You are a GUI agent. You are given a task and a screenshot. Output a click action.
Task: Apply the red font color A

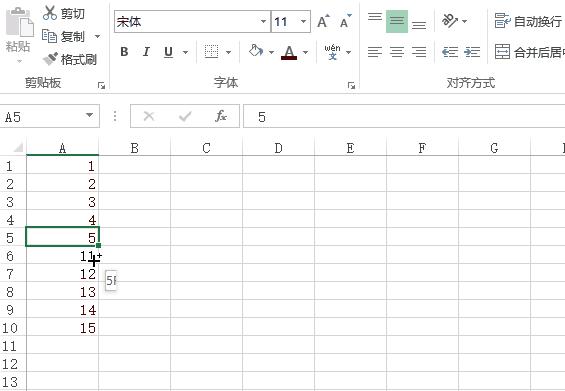click(x=289, y=52)
